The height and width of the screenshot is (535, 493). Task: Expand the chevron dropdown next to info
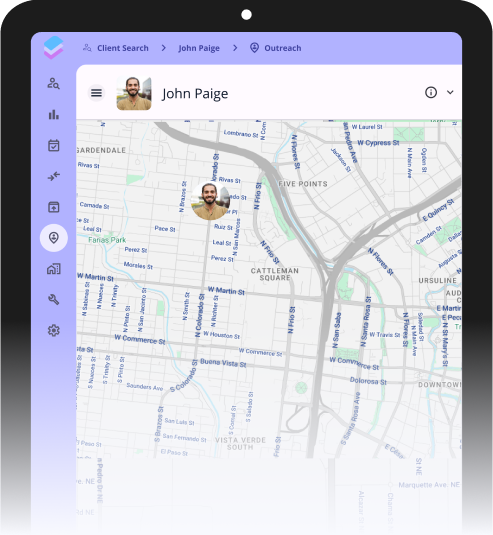coord(450,92)
